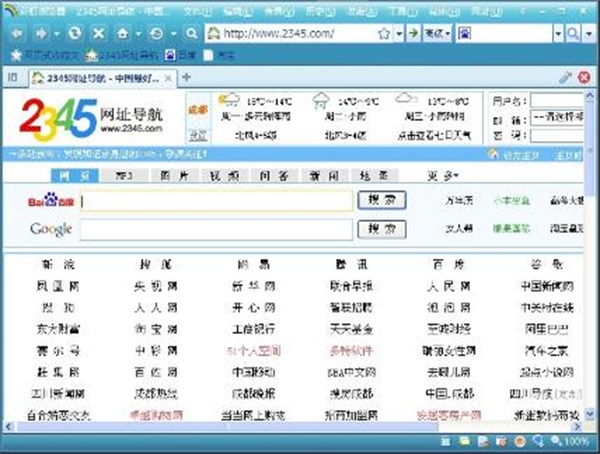
Task: Focus the browser address bar
Action: pyautogui.click(x=292, y=34)
